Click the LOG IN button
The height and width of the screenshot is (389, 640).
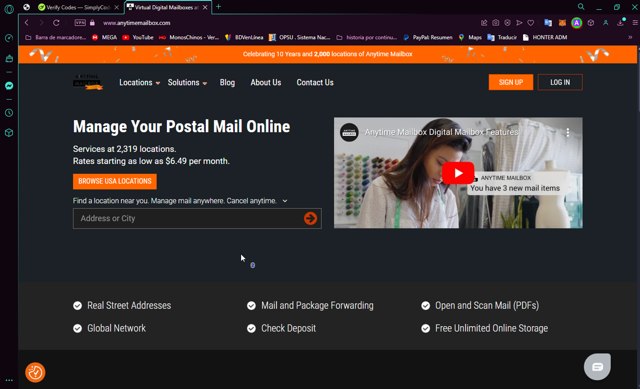560,82
